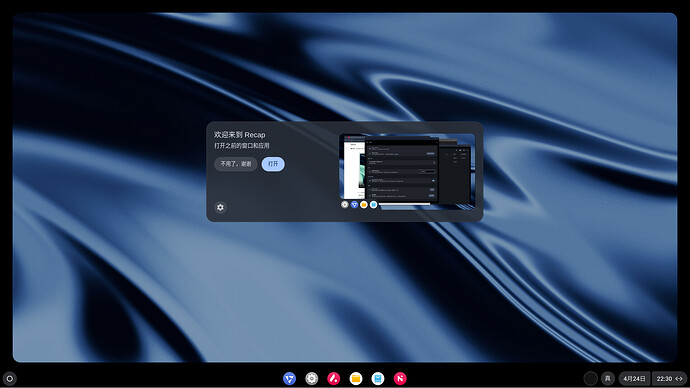Click gear icon in Recap preview row

coord(345,205)
